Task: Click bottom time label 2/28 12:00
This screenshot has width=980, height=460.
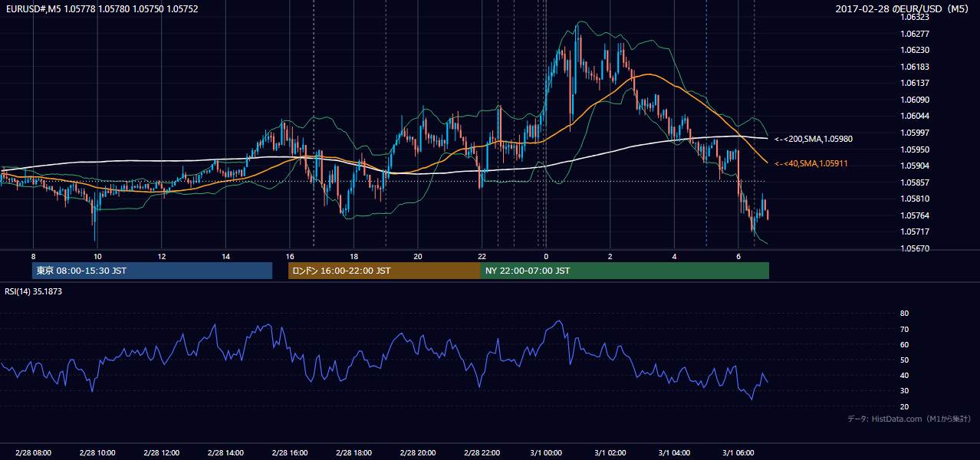Action: point(161,452)
